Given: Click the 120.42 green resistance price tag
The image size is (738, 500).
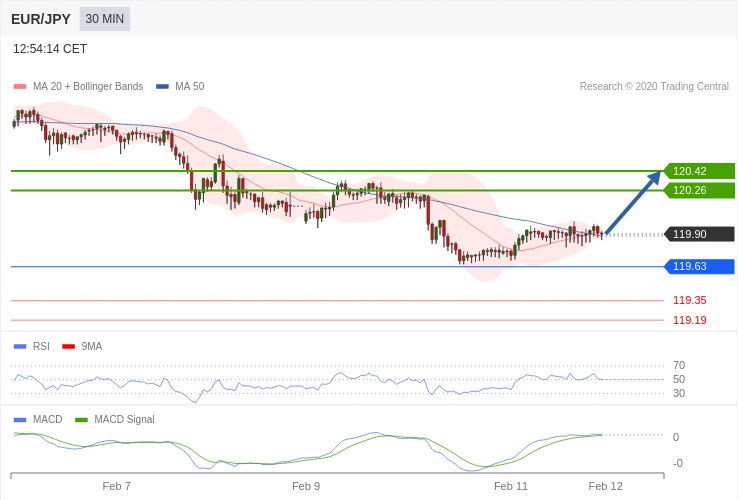Looking at the screenshot, I should pyautogui.click(x=698, y=171).
